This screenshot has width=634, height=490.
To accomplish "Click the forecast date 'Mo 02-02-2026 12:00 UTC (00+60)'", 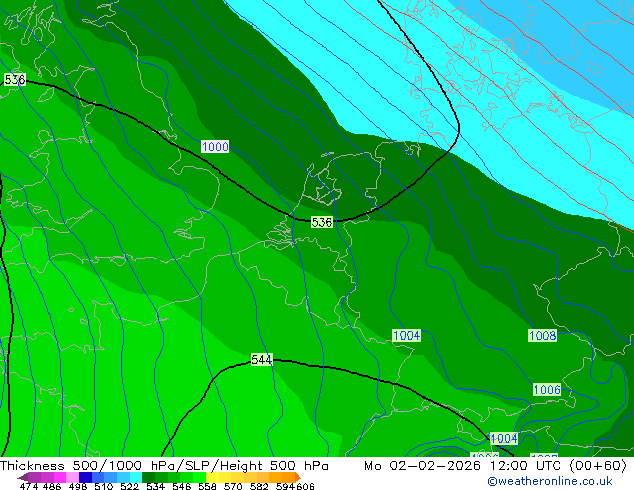I will tap(495, 466).
